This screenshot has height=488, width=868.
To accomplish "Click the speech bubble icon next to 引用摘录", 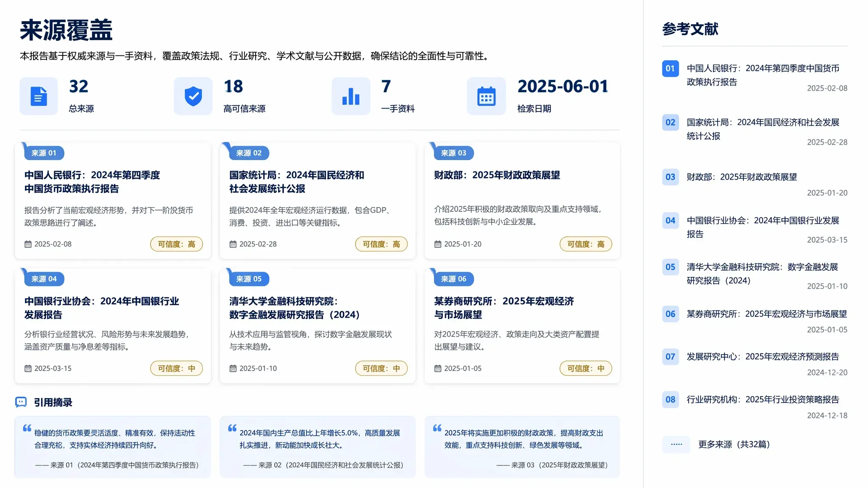I will pyautogui.click(x=21, y=402).
